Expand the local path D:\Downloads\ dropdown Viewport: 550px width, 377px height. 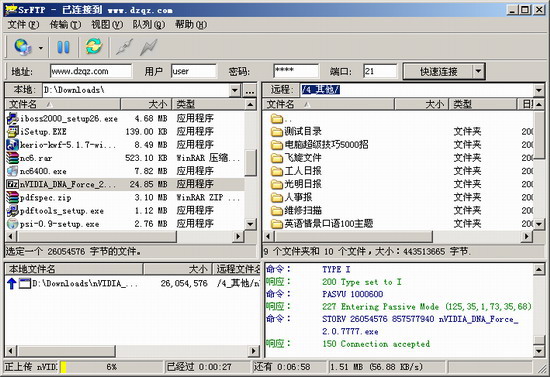pyautogui.click(x=235, y=90)
